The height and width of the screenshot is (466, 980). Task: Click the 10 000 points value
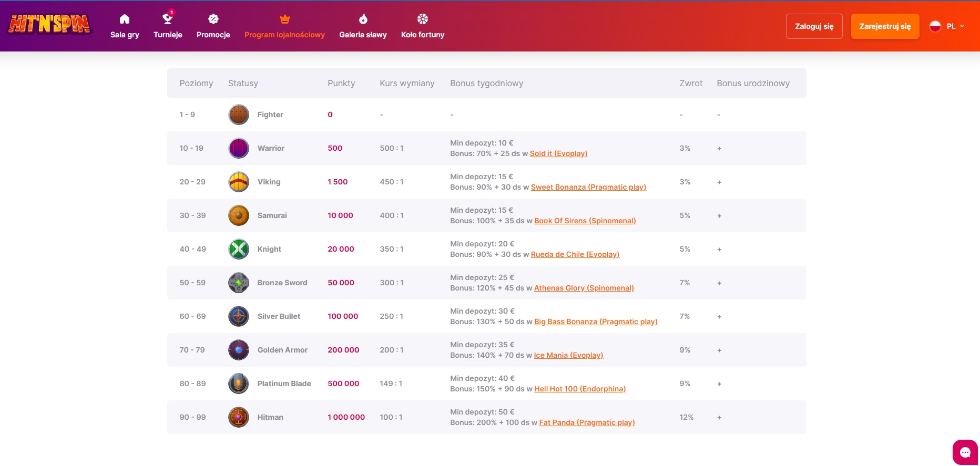340,215
